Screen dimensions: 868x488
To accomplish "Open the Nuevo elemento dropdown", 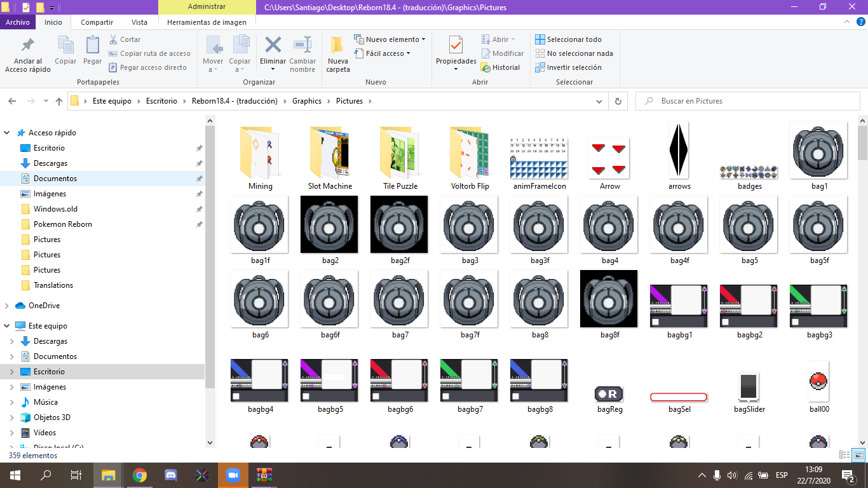I will click(x=390, y=39).
